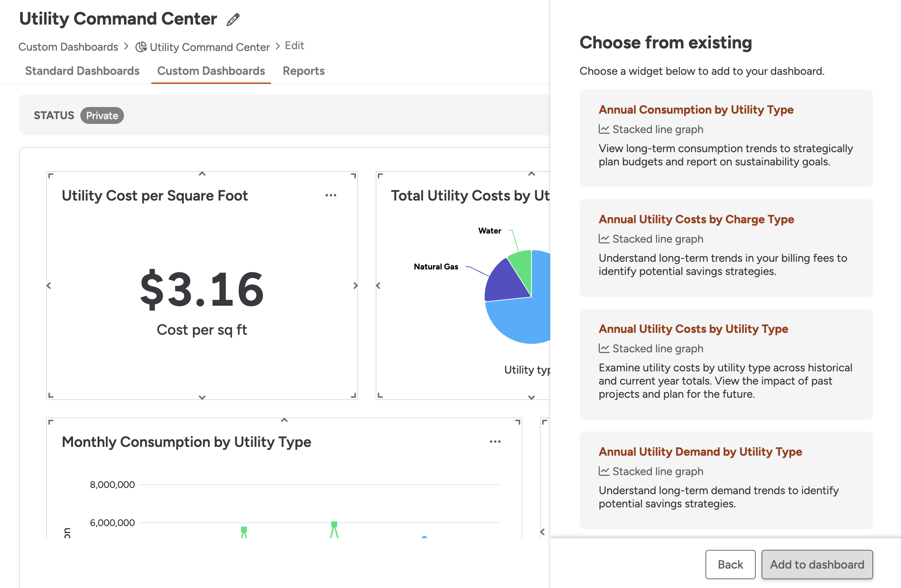Click top-left resize corner of Utility Cost widget
This screenshot has width=901, height=588.
[51, 176]
